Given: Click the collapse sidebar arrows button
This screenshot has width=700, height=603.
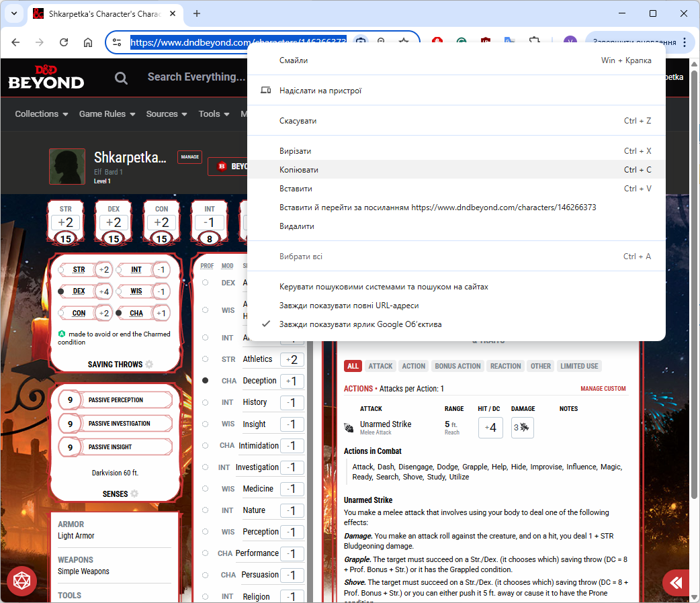Looking at the screenshot, I should pyautogui.click(x=677, y=582).
